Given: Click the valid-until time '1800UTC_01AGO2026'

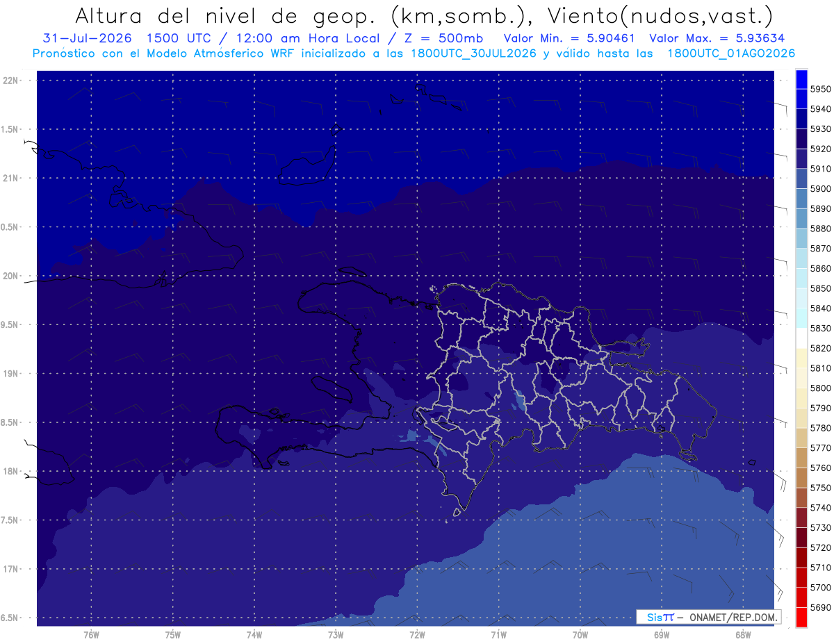Looking at the screenshot, I should (x=731, y=53).
